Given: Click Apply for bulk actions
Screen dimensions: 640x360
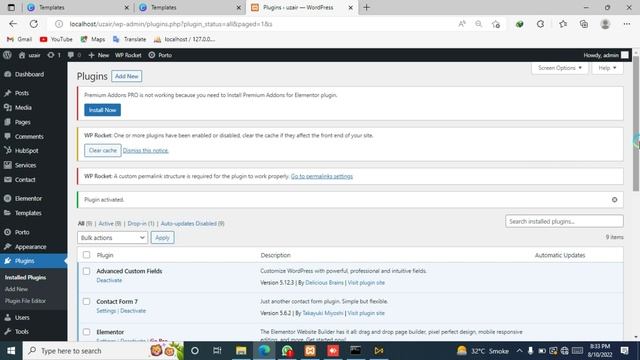Looking at the screenshot, I should [162, 238].
